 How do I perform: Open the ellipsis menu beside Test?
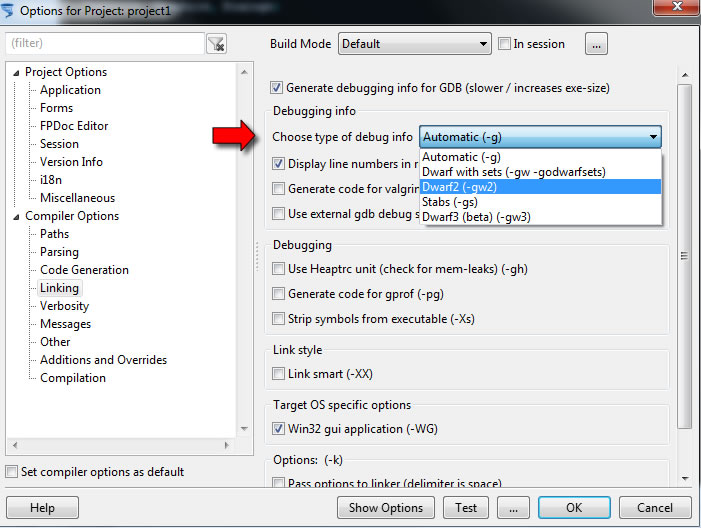(513, 507)
